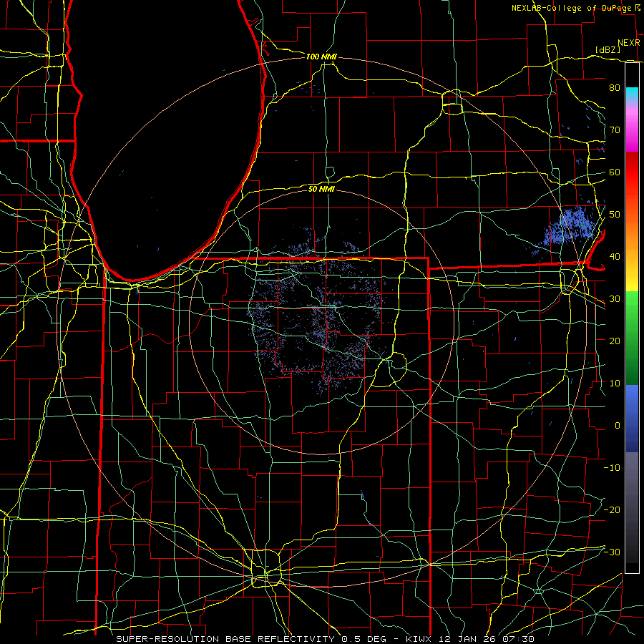
Task: Click the 100 NMI range ring label
Action: click(321, 57)
